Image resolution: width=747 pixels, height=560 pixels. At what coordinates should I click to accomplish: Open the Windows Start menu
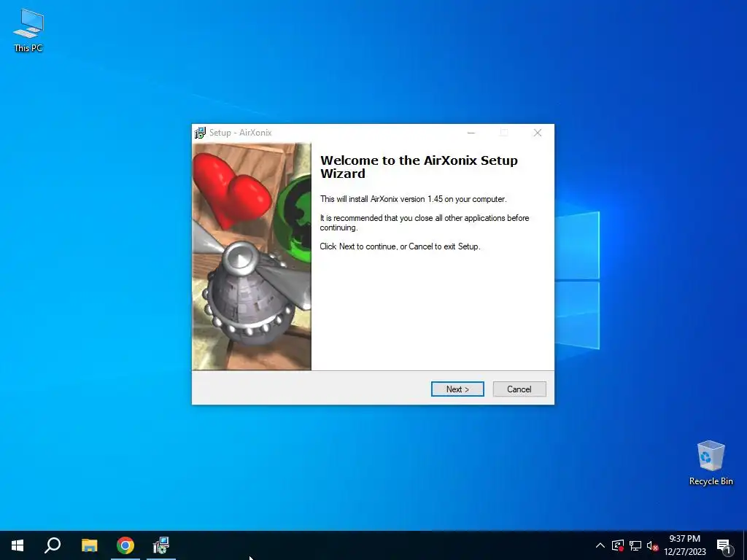coord(18,545)
